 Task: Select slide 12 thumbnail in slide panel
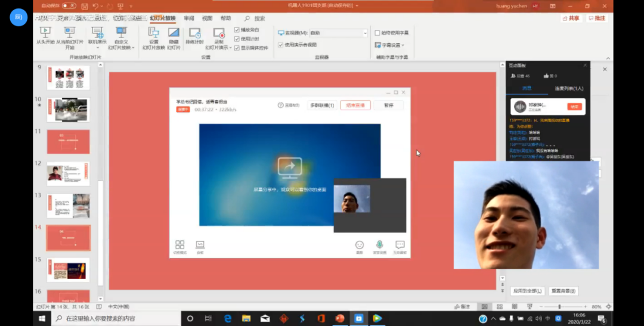click(68, 173)
